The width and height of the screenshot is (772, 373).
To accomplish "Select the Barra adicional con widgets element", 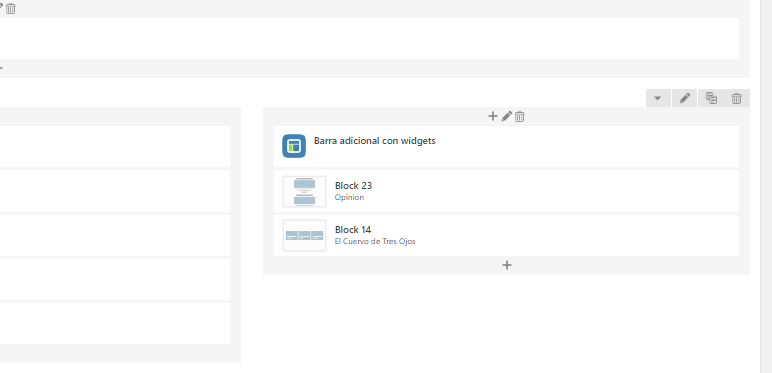I will [506, 147].
